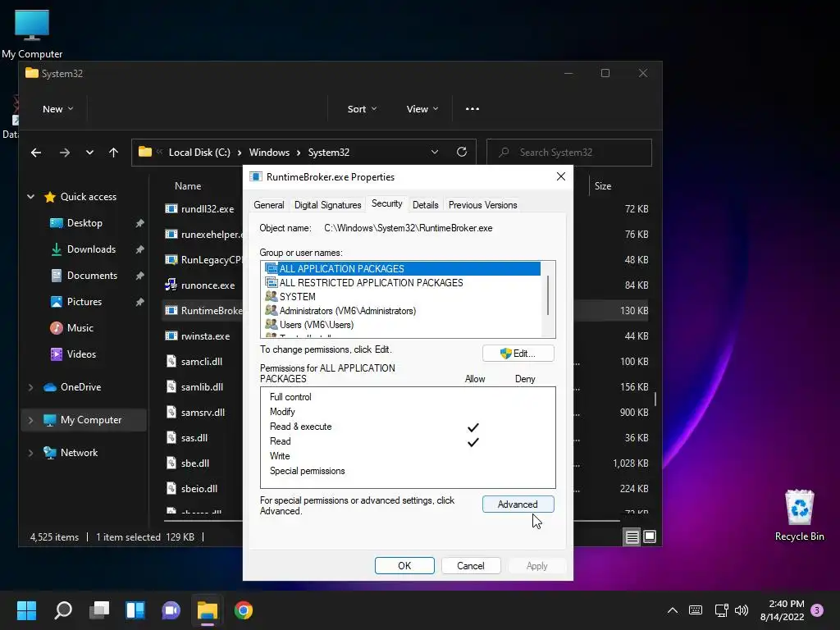Screen dimensions: 840x630
Task: Open Task View in the taskbar
Action: (x=99, y=610)
